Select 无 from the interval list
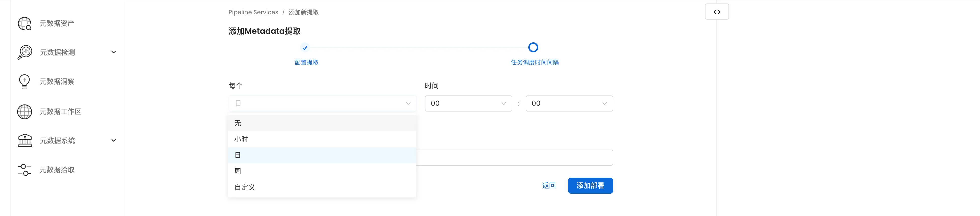980x216 pixels. pyautogui.click(x=238, y=124)
